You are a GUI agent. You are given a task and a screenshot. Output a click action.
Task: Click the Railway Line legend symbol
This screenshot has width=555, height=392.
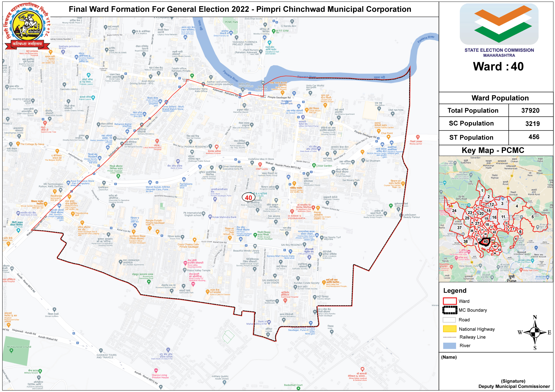point(449,337)
